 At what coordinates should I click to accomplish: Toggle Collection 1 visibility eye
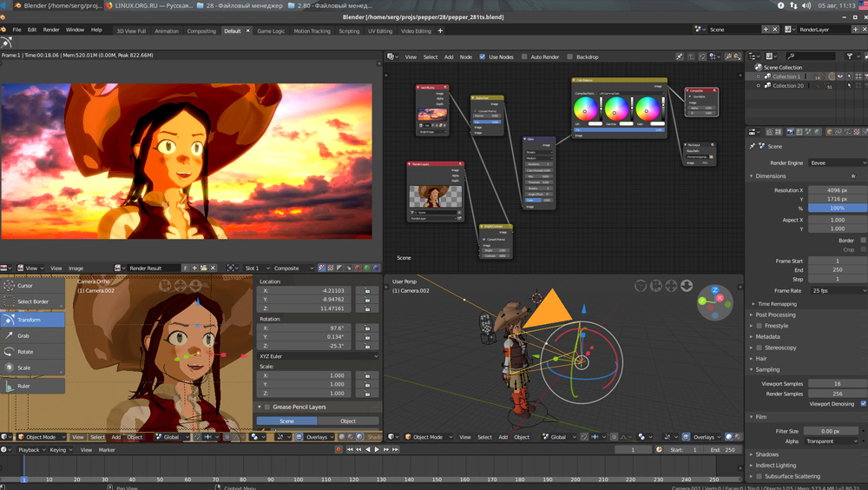(x=840, y=76)
